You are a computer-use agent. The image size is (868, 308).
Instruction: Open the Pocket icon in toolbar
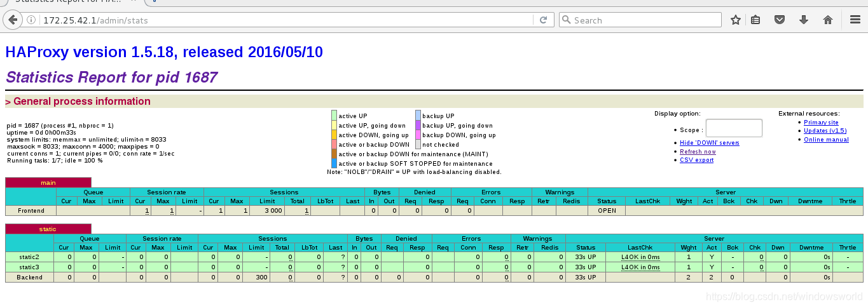tap(780, 20)
